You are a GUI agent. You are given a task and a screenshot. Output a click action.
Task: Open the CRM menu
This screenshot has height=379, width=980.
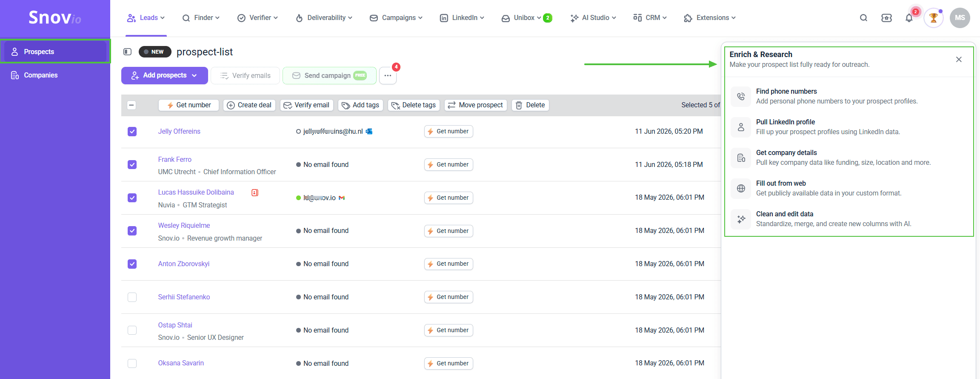650,18
